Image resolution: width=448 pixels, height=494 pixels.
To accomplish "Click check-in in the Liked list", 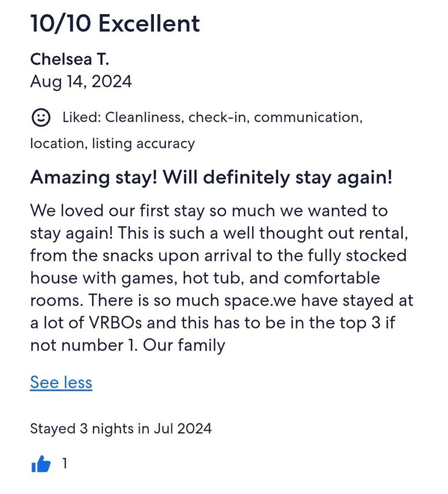I will [218, 118].
